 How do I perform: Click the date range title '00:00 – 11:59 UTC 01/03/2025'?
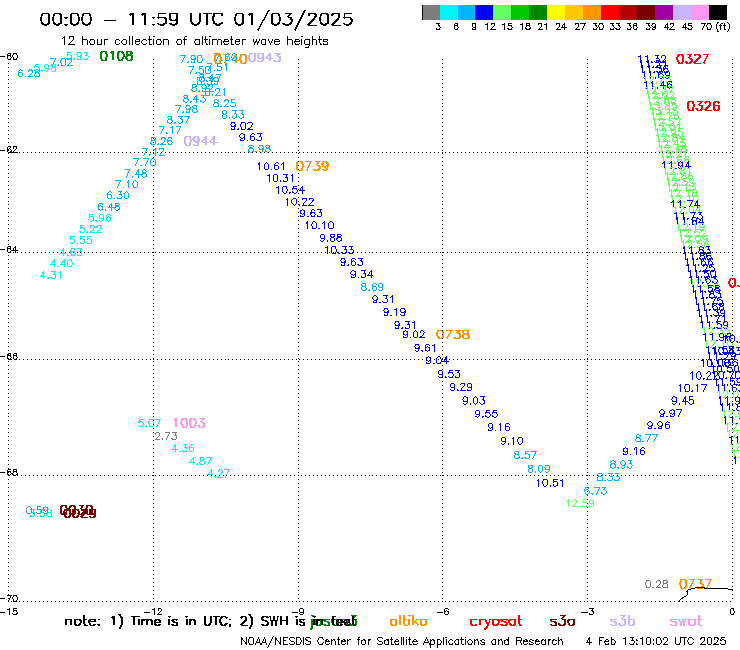(196, 19)
